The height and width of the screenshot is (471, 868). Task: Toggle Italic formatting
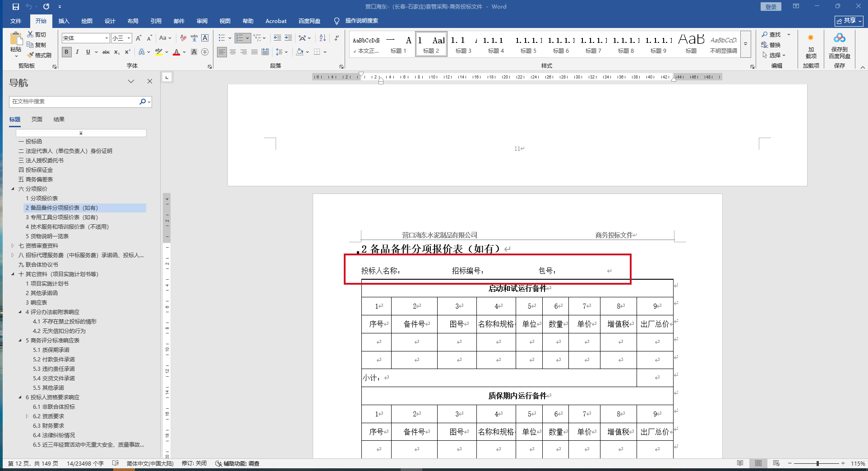click(77, 52)
